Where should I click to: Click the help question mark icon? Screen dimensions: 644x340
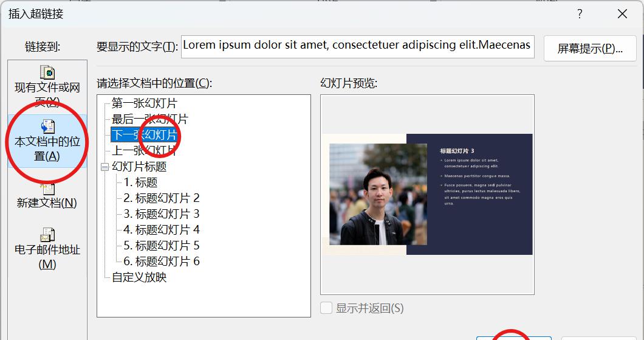(x=580, y=14)
